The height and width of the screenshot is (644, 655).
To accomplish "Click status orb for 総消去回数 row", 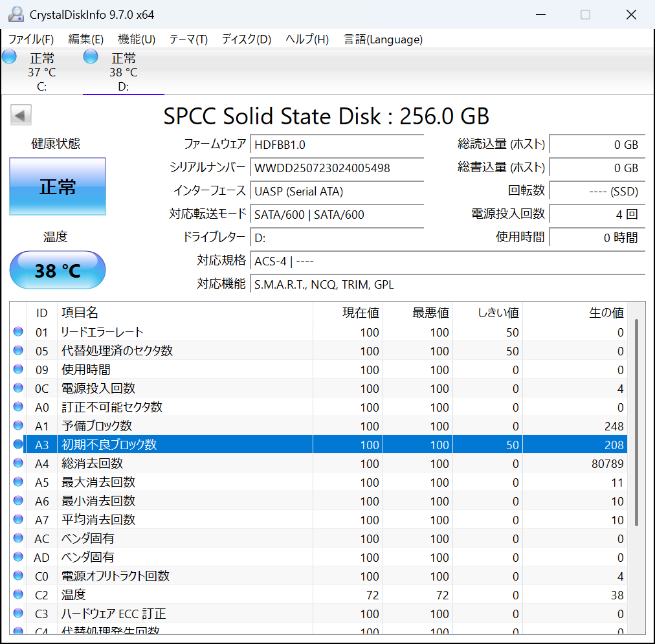I will coord(18,463).
